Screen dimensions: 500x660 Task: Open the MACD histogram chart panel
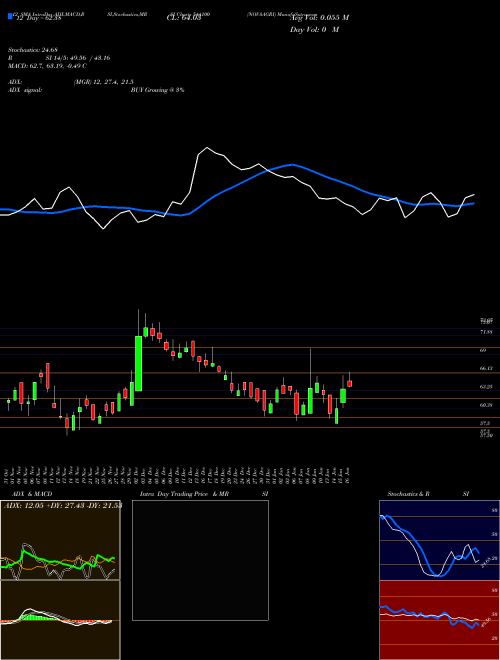pyautogui.click(x=60, y=620)
